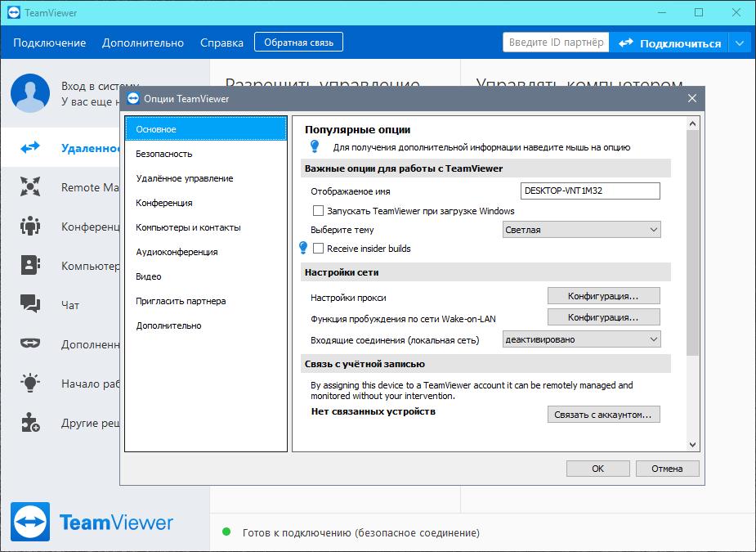Toggle the Receive insider builds checkbox
This screenshot has height=552, width=756.
click(319, 249)
